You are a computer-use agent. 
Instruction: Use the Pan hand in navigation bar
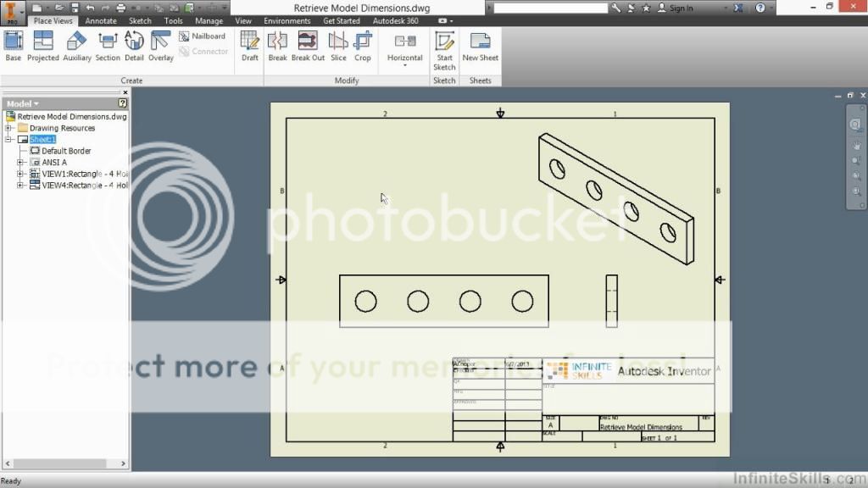pyautogui.click(x=855, y=145)
